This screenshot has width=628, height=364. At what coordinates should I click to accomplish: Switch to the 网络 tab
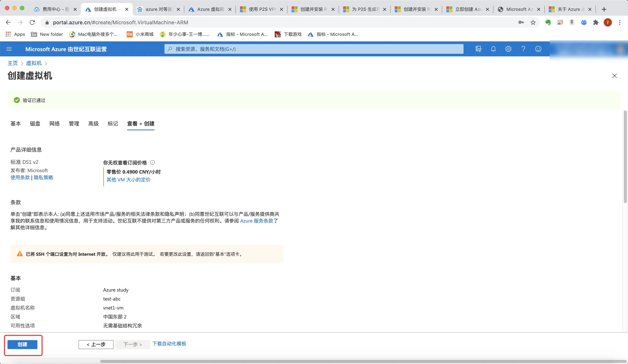pyautogui.click(x=54, y=124)
